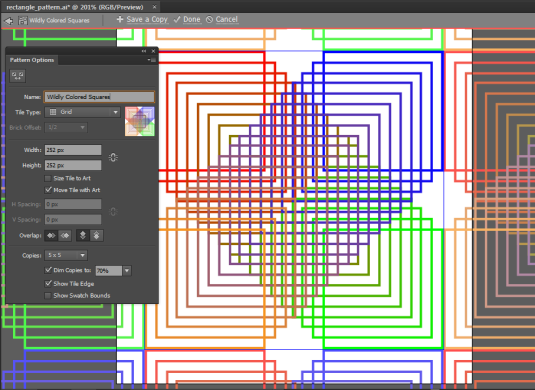Viewport: 535px width, 390px height.
Task: Click Done to finish pattern editing
Action: (x=187, y=19)
